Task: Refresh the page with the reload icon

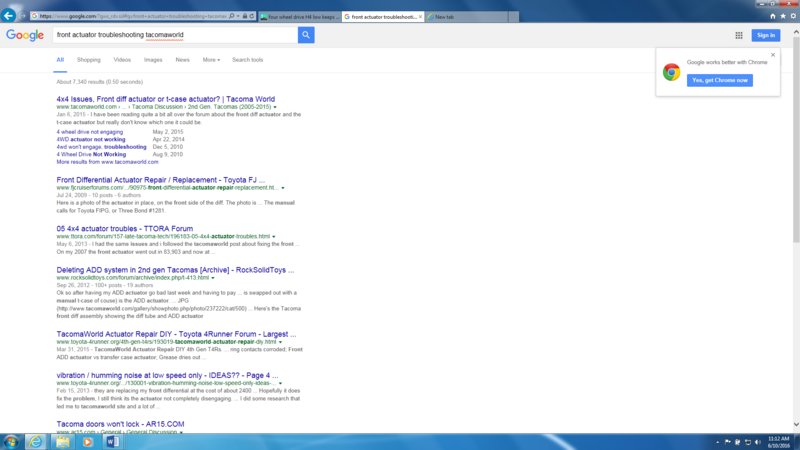Action: click(x=252, y=16)
